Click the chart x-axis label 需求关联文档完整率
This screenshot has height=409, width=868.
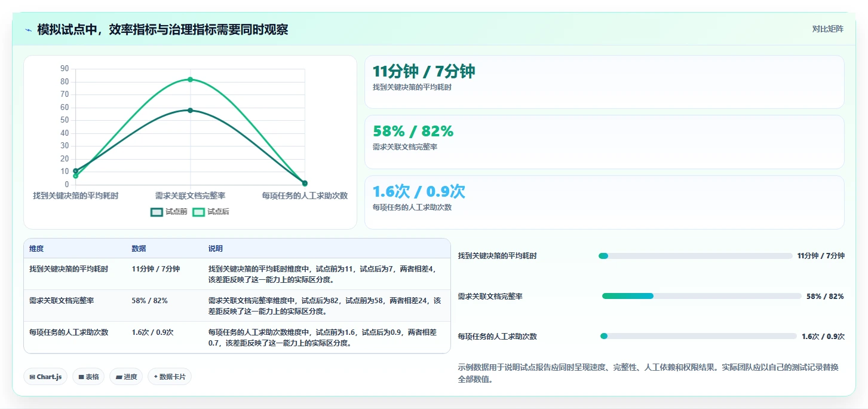click(x=190, y=196)
